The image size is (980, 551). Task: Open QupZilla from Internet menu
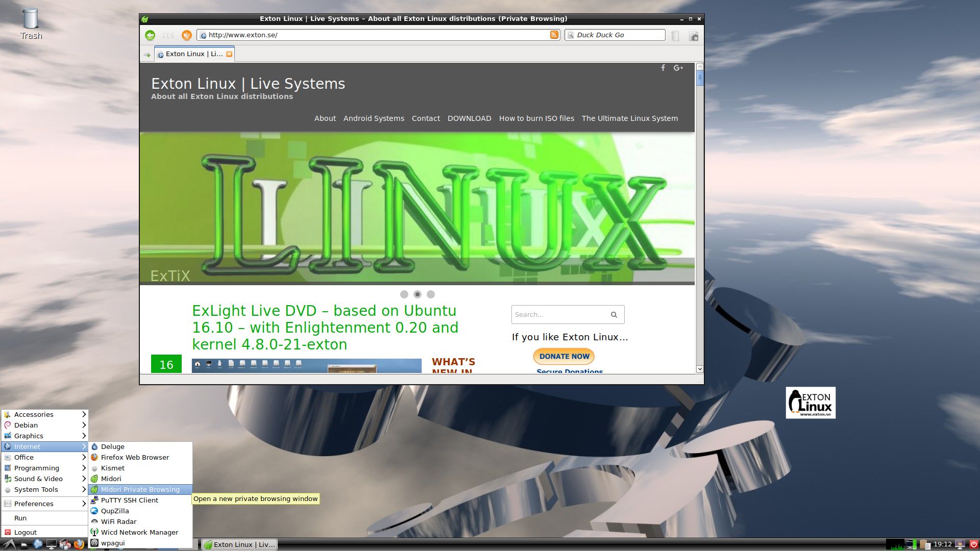pyautogui.click(x=115, y=511)
